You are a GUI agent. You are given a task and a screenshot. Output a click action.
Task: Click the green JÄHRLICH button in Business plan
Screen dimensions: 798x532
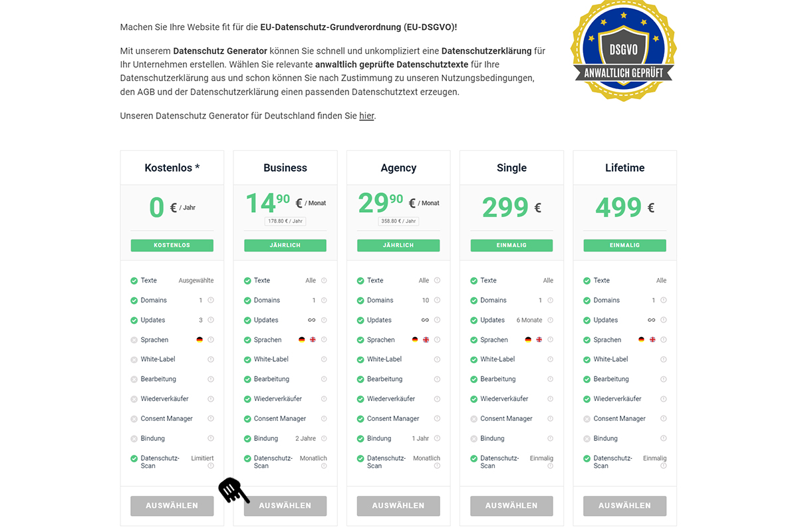tap(285, 245)
